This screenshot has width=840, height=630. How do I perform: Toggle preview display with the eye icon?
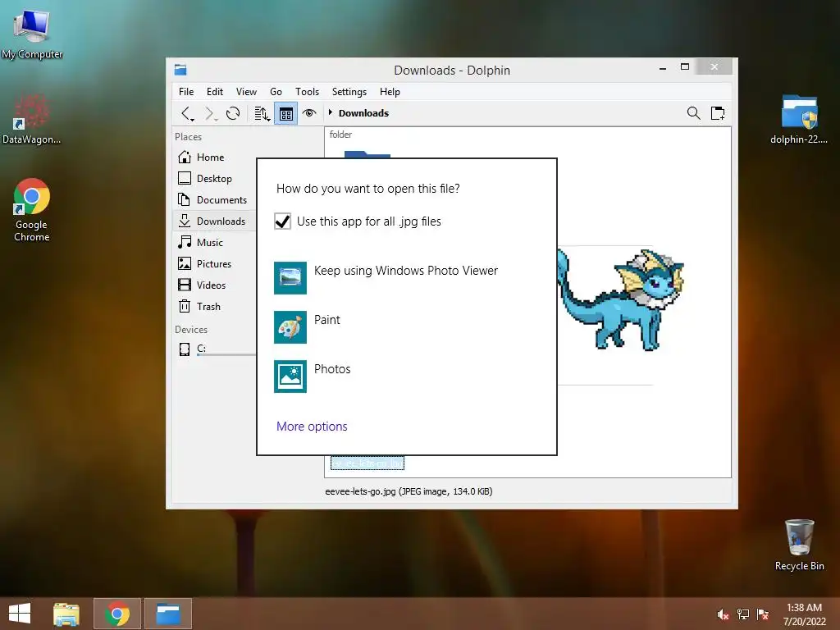pyautogui.click(x=309, y=113)
